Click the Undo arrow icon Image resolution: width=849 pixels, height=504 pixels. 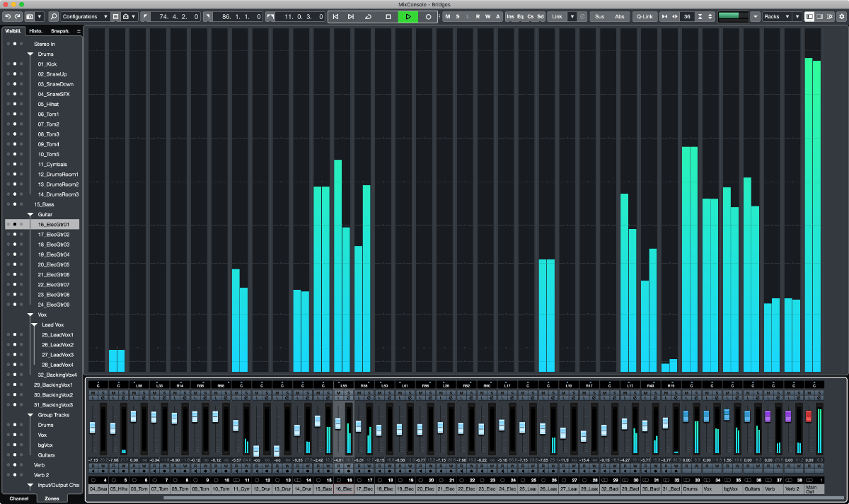point(8,16)
